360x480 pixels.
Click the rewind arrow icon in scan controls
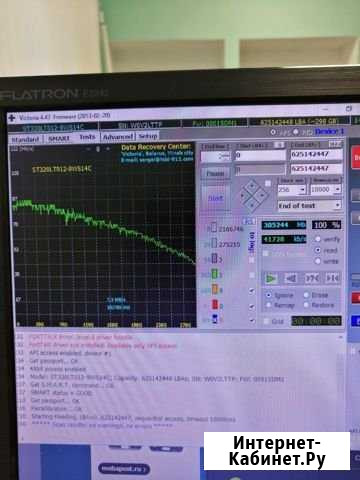point(291,278)
